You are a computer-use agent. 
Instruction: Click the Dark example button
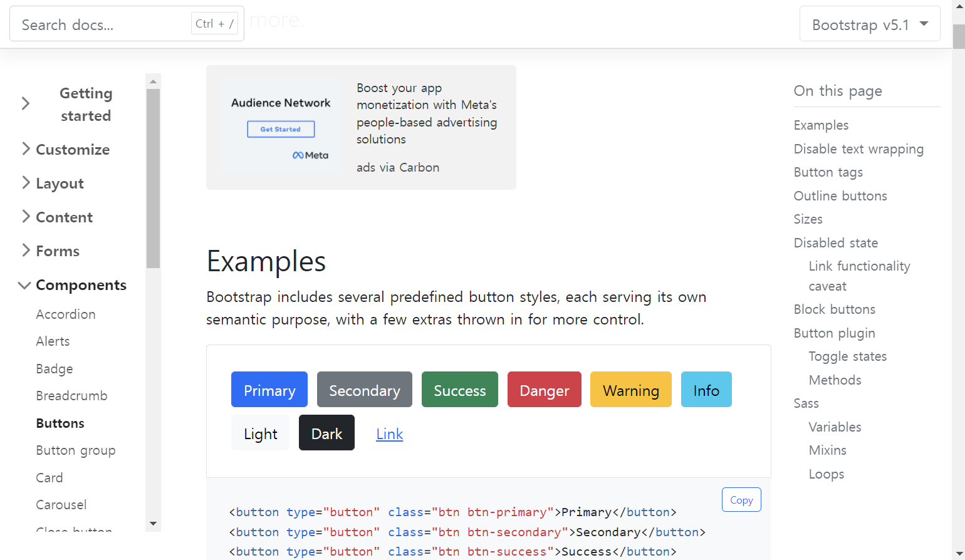(x=326, y=433)
